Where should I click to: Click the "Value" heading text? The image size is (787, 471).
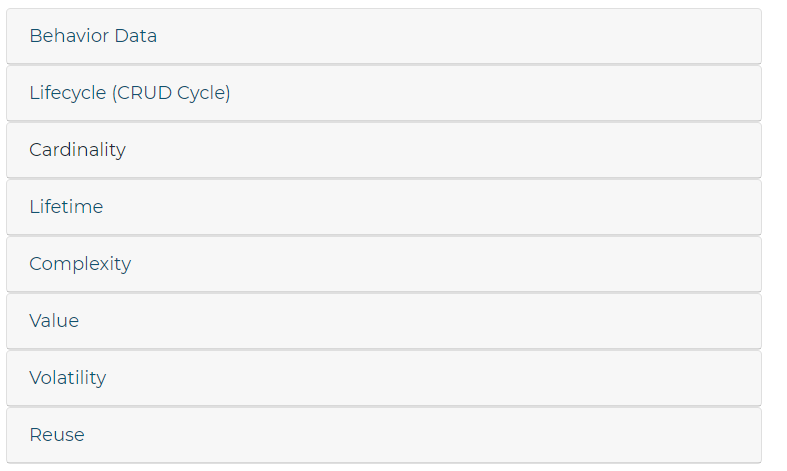click(54, 321)
